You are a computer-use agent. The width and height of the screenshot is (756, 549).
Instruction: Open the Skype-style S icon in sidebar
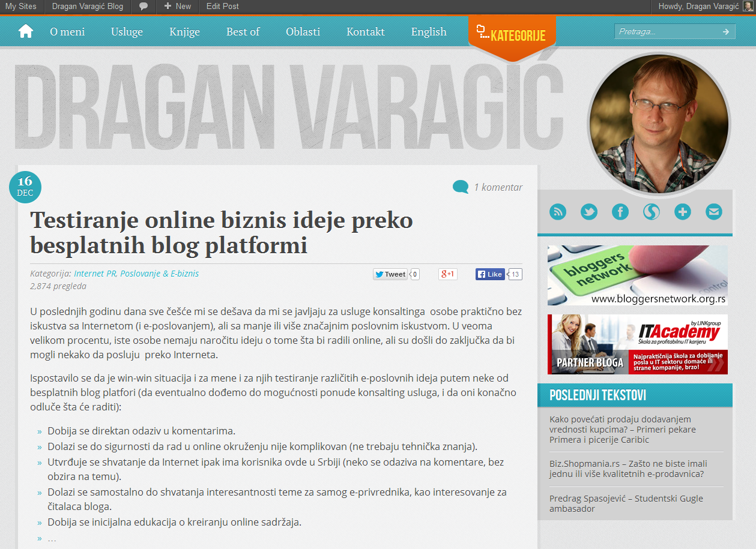click(652, 211)
